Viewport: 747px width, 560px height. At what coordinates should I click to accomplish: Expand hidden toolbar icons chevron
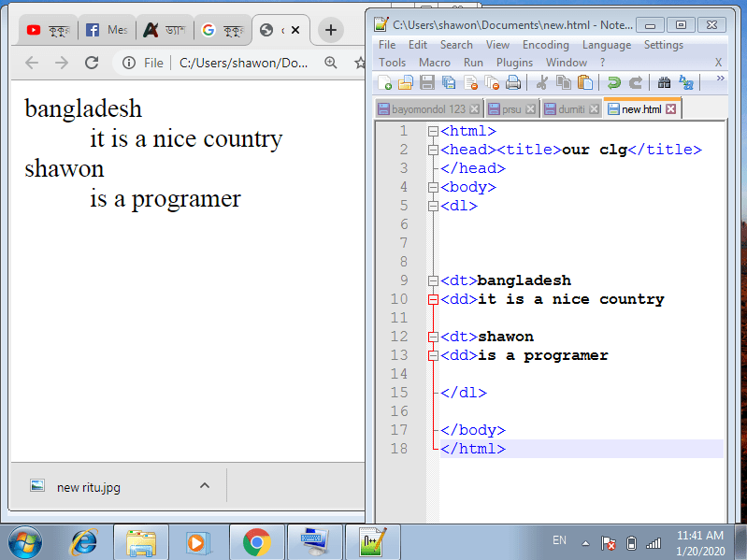tap(720, 80)
